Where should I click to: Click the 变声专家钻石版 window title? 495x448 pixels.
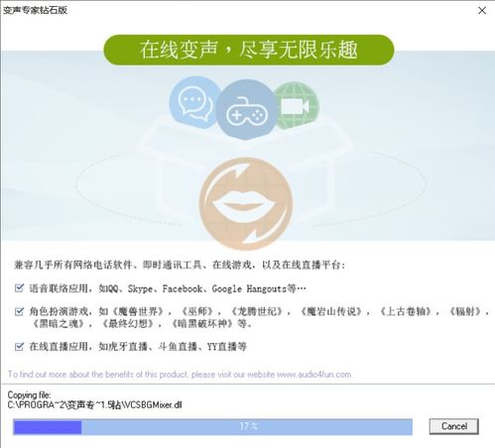(35, 10)
